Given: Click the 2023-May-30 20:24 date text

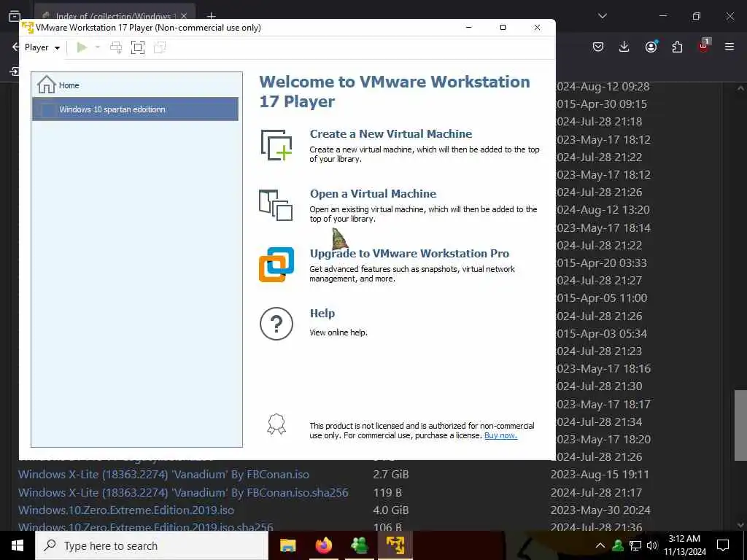Looking at the screenshot, I should coord(600,510).
